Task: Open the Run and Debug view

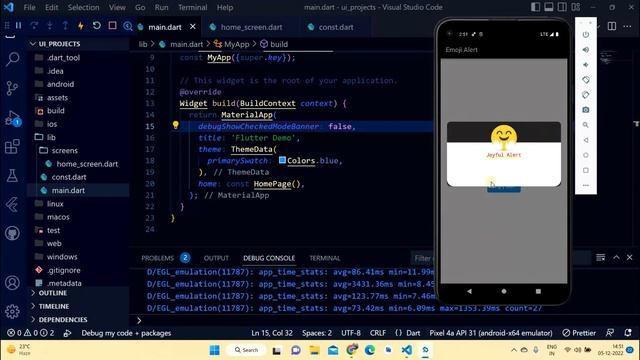Action: pos(12,118)
